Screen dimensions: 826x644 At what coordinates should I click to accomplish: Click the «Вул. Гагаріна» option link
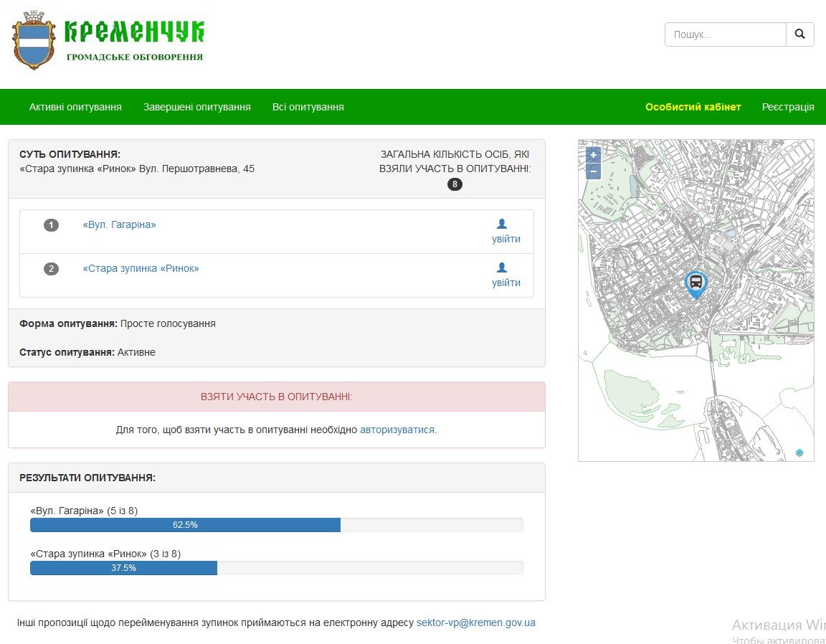119,224
